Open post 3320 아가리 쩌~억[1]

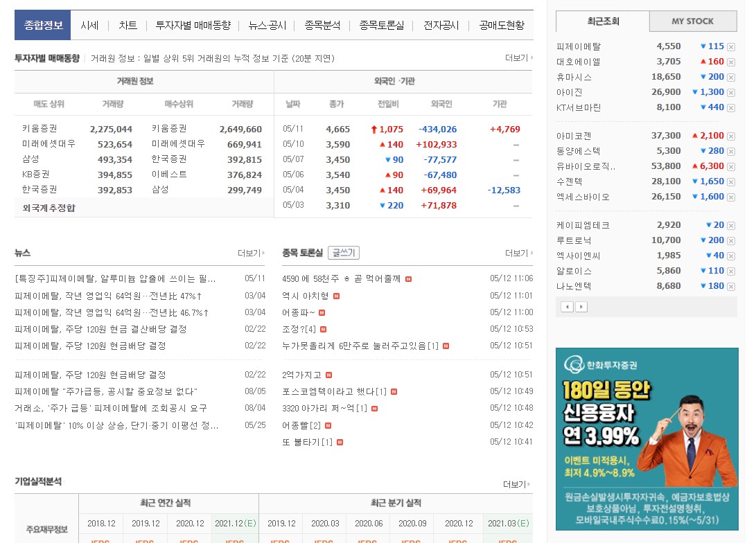coord(324,409)
